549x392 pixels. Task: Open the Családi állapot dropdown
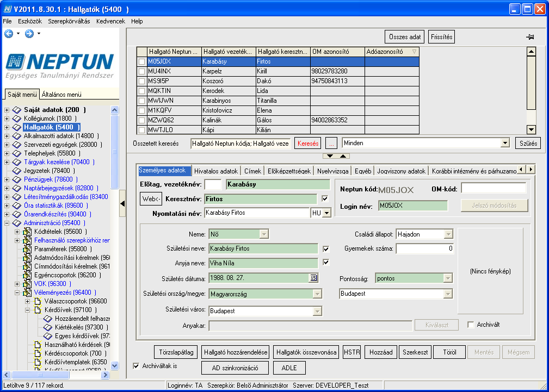click(x=448, y=234)
